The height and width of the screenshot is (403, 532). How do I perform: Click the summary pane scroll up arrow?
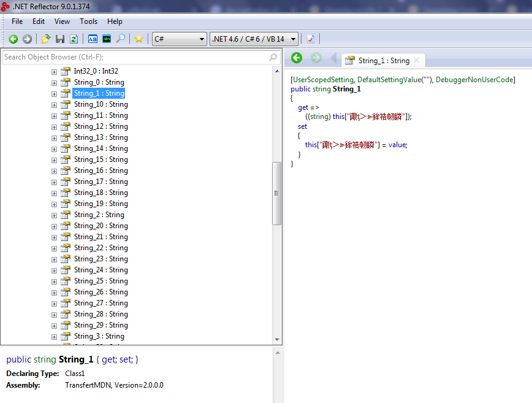pos(278,353)
